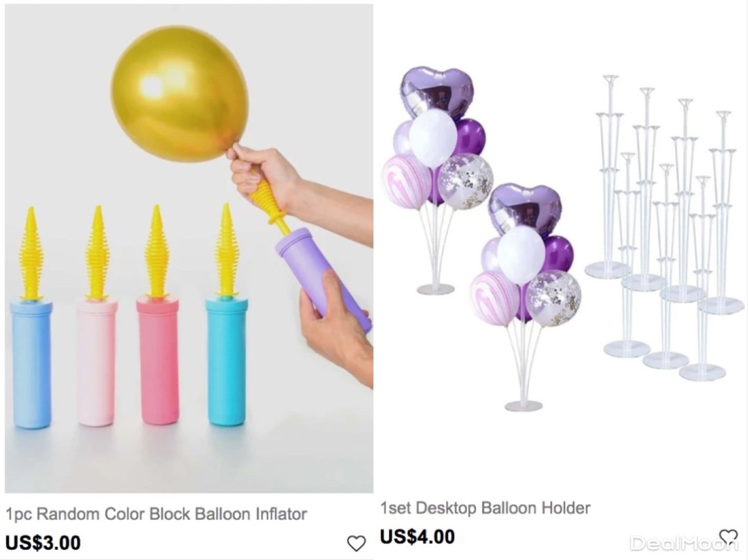Click the group of clear plastic balloon stands
748x560 pixels.
click(664, 228)
